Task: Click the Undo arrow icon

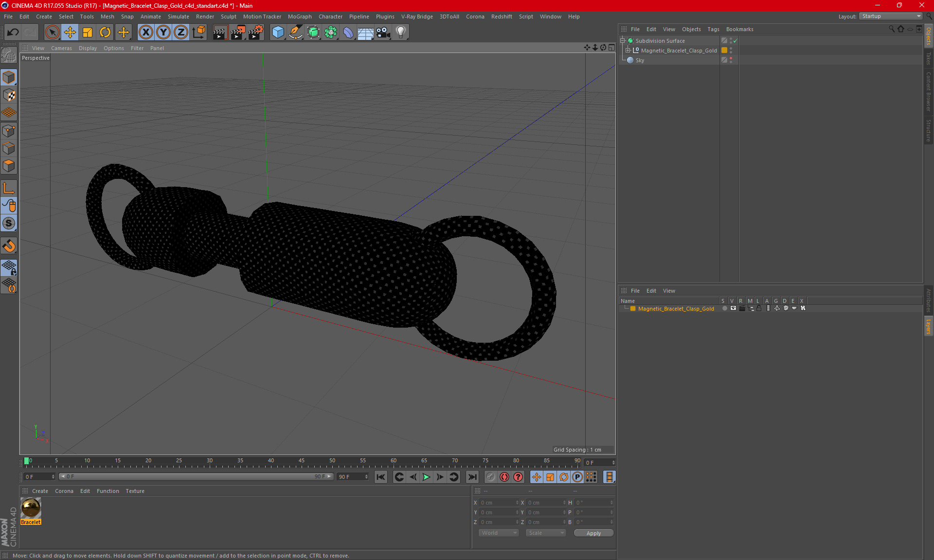Action: 13,33
